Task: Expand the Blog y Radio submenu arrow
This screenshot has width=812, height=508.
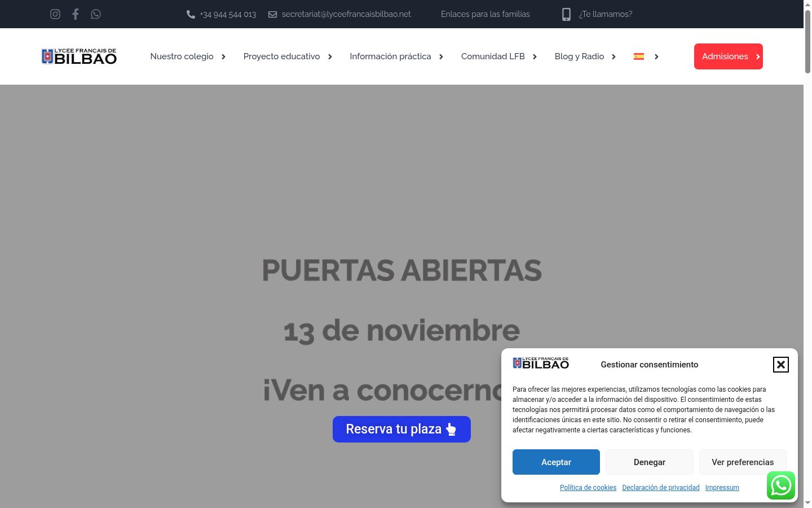Action: [x=614, y=56]
